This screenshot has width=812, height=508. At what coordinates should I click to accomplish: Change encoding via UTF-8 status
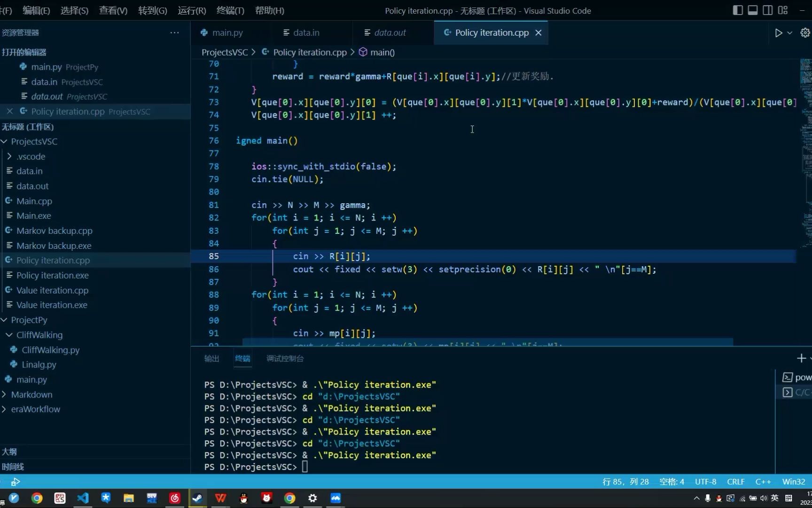(x=705, y=482)
